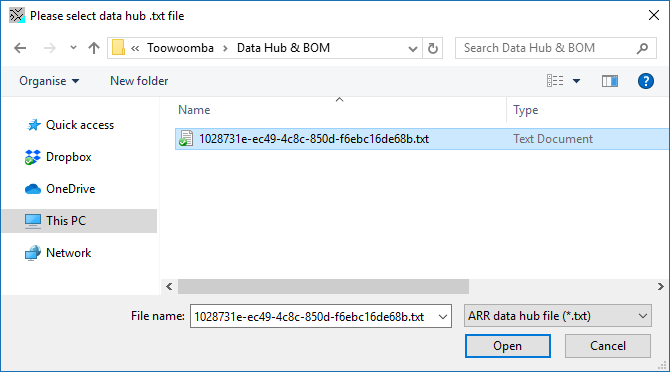The image size is (670, 372).
Task: Toggle the preview pane icon
Action: (610, 81)
